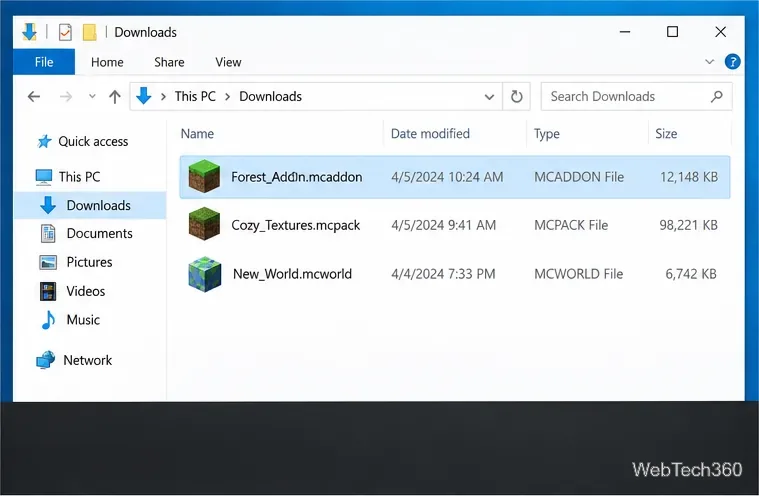Viewport: 759px width, 496px height.
Task: Select Pictures in navigation pane
Action: click(89, 262)
